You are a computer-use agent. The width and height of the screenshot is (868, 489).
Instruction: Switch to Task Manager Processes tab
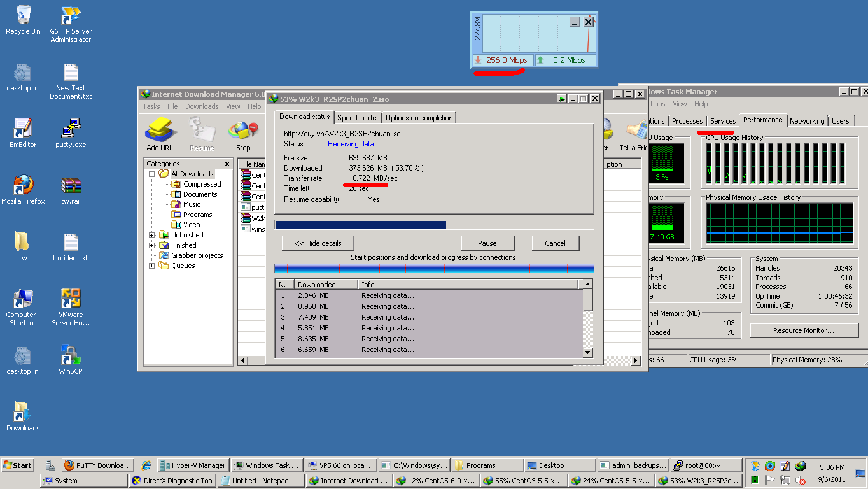pyautogui.click(x=687, y=121)
